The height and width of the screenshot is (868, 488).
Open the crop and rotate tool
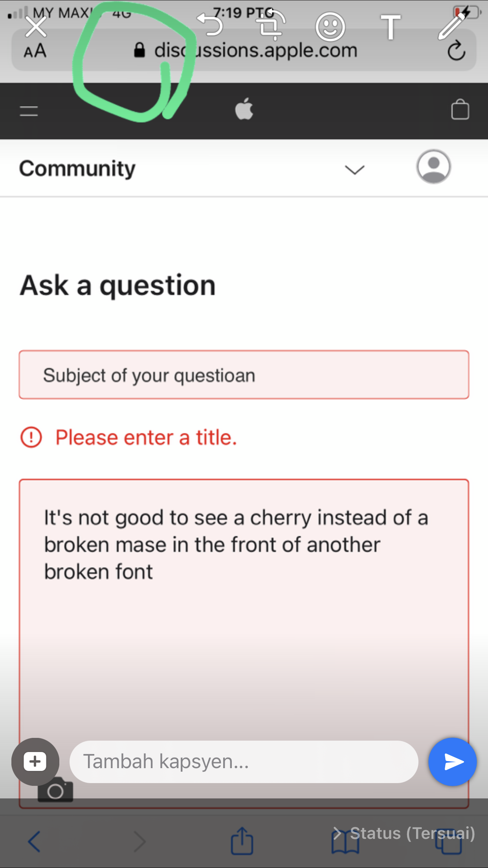(x=270, y=25)
